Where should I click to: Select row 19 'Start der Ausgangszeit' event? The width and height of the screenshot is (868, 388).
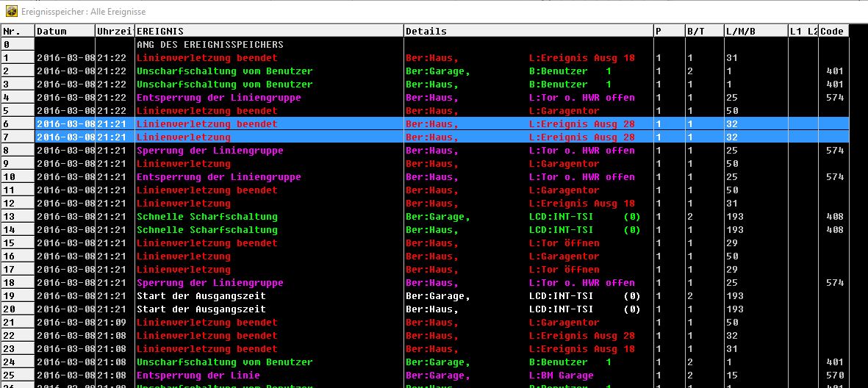[201, 296]
